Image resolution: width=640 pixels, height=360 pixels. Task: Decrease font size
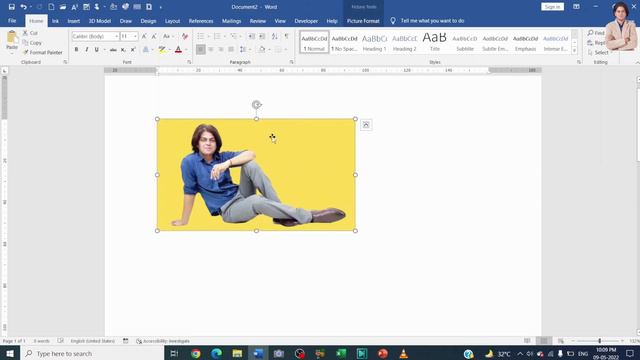coord(154,36)
